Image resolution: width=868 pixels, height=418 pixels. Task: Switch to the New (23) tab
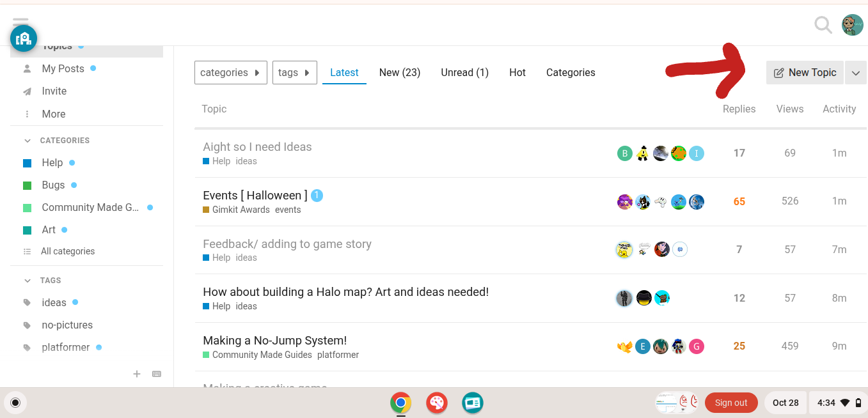pos(399,73)
